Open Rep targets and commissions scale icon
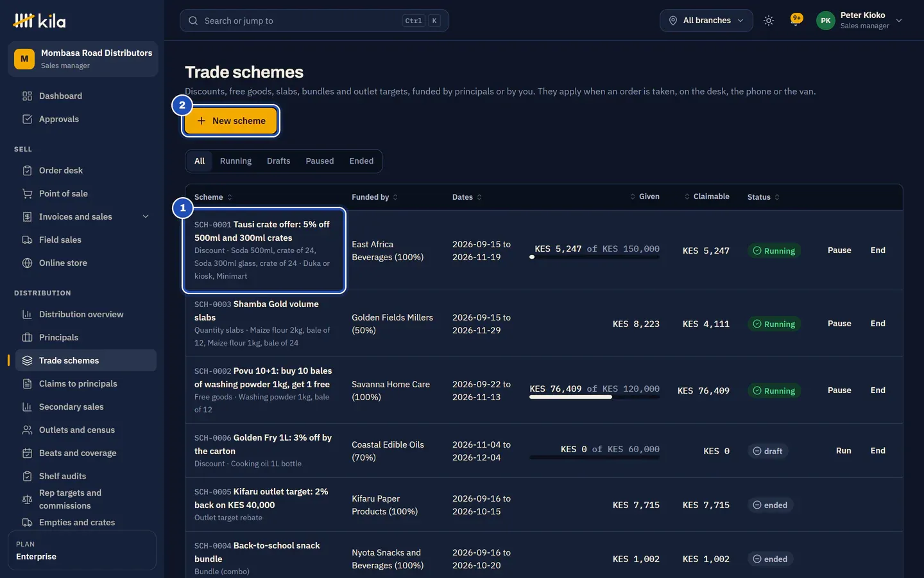Image resolution: width=924 pixels, height=578 pixels. [x=27, y=499]
